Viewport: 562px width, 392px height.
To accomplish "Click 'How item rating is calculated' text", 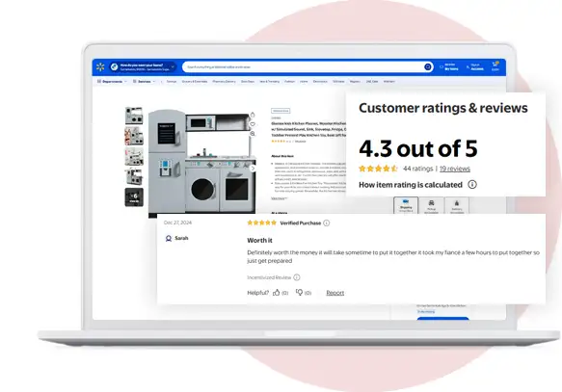I will [411, 185].
